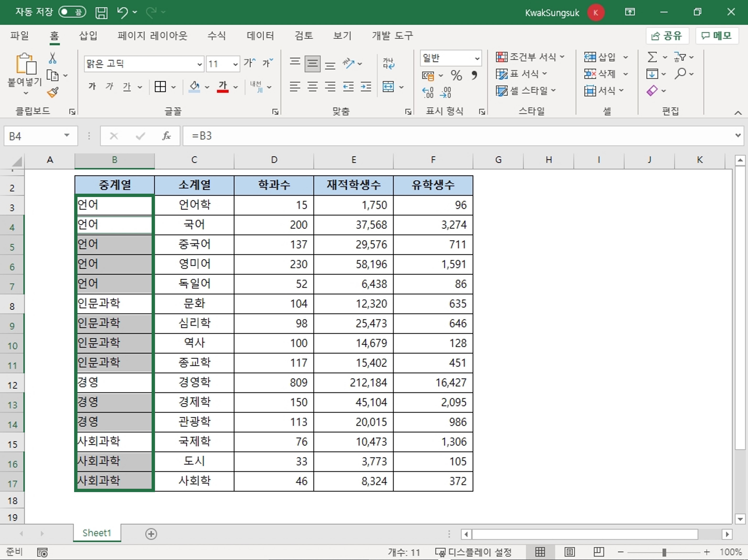Viewport: 748px width, 560px height.
Task: Click the percent style icon
Action: (456, 75)
